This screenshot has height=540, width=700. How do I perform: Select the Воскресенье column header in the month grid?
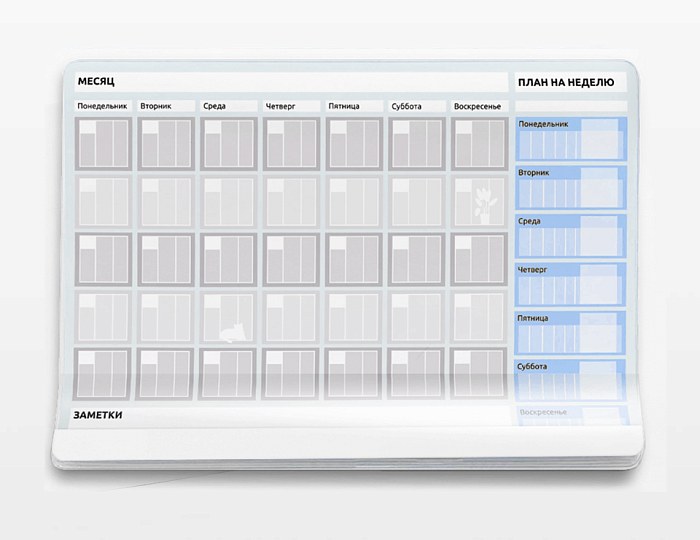tap(480, 106)
